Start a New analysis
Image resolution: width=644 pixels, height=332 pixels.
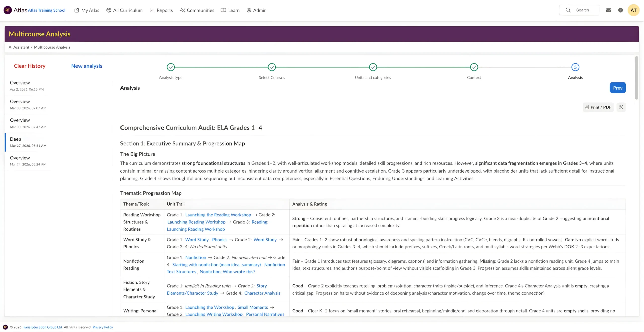pyautogui.click(x=87, y=66)
